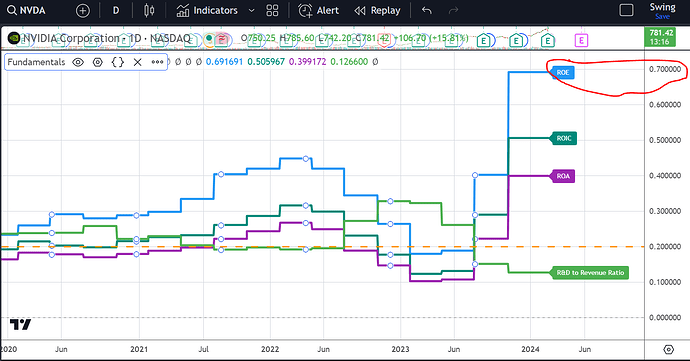Open the D timeframe interval selector
Viewport: 690px width, 361px height.
(x=116, y=11)
